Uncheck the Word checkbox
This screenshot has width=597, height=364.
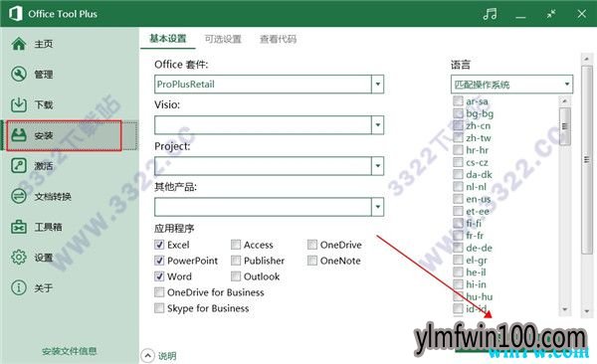click(159, 276)
